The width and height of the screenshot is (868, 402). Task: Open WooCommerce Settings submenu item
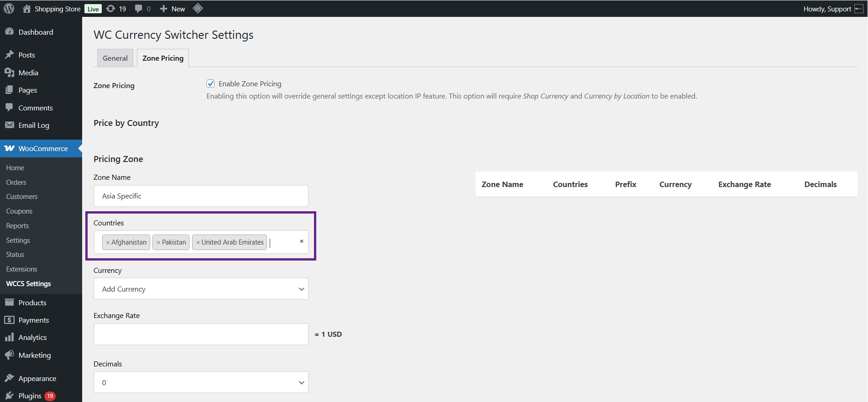coord(18,240)
